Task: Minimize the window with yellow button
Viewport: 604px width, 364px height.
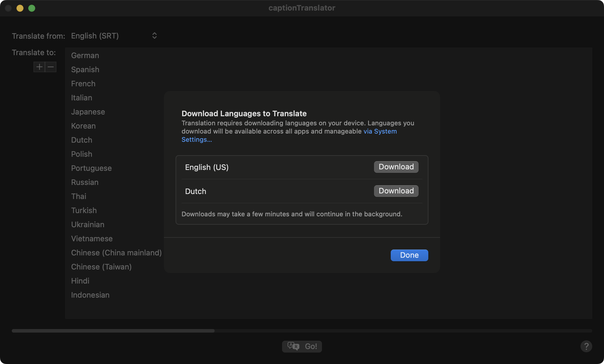Action: click(x=20, y=8)
